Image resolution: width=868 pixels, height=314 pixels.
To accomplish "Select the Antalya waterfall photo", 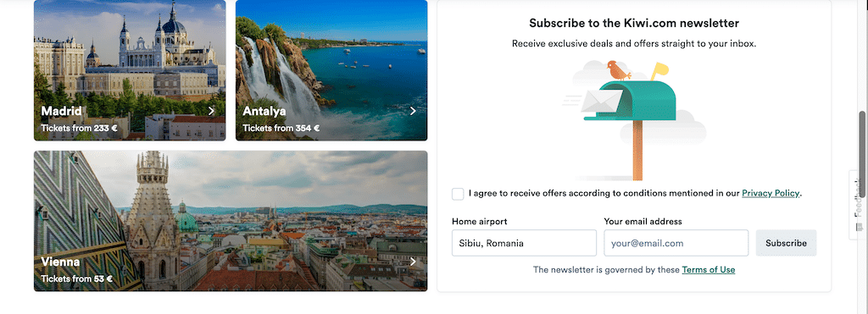I will click(x=331, y=70).
